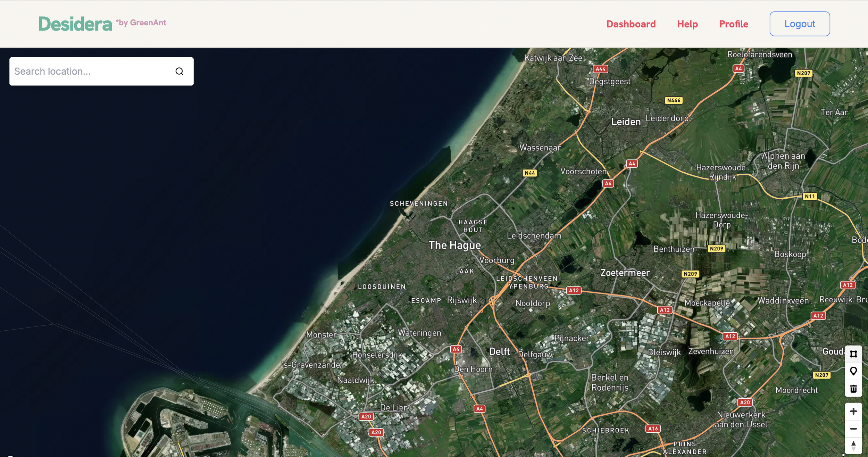Click the Zoetermeer label
This screenshot has height=457, width=868.
point(625,273)
